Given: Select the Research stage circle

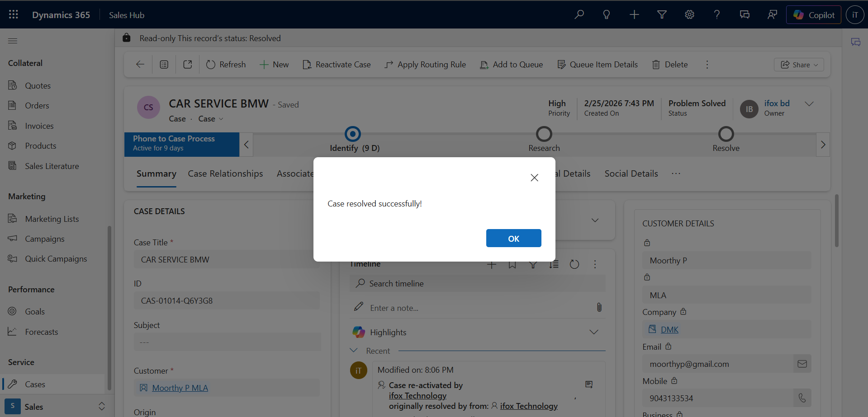Looking at the screenshot, I should point(544,133).
